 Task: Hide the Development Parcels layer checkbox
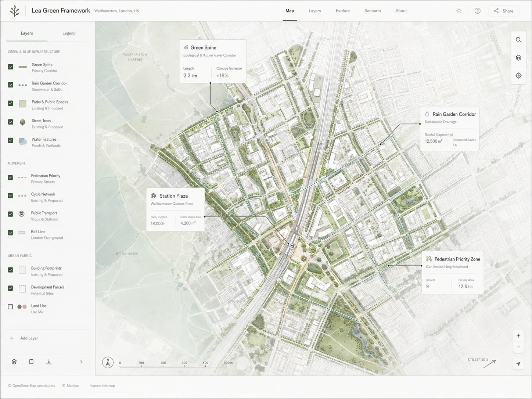tap(10, 288)
